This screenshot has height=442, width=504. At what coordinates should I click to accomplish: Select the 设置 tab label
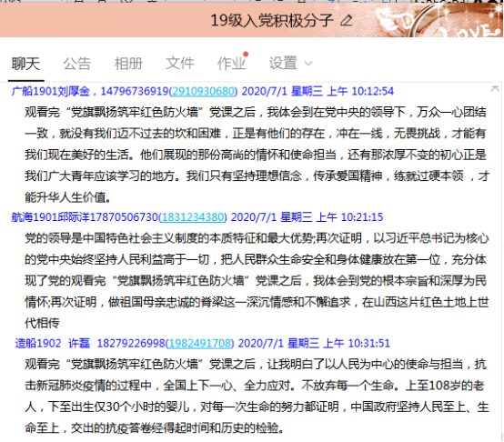283,64
